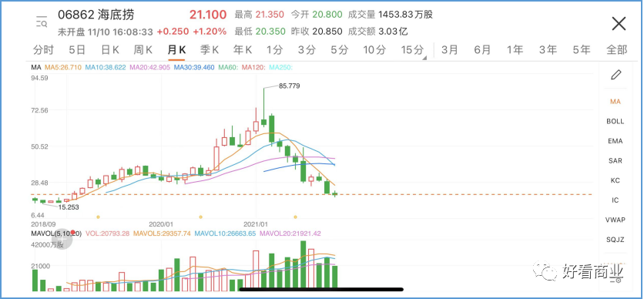Expand more minute intervals triangle after 15分
The width and height of the screenshot is (644, 299).
pyautogui.click(x=424, y=58)
